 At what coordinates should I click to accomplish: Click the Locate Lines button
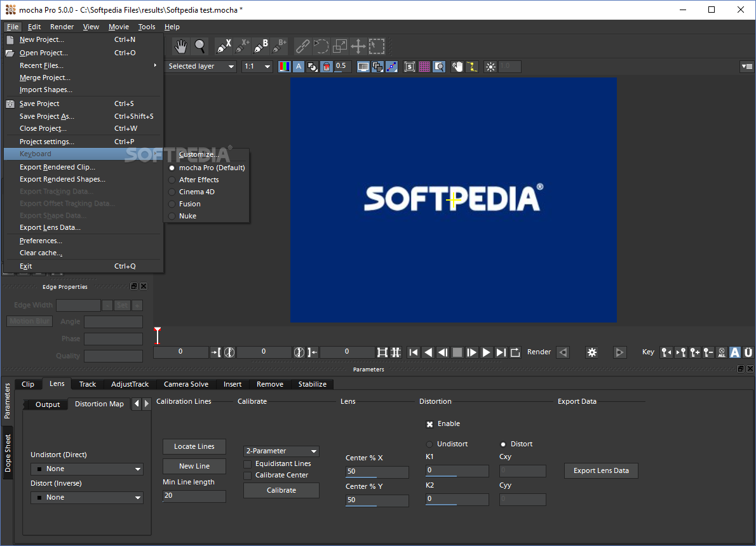point(194,447)
